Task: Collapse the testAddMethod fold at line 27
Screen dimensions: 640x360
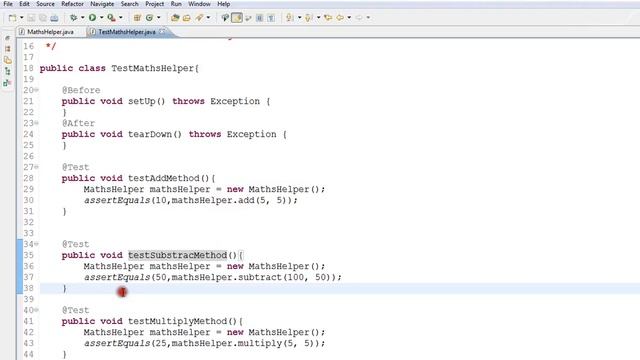Action: tap(36, 167)
